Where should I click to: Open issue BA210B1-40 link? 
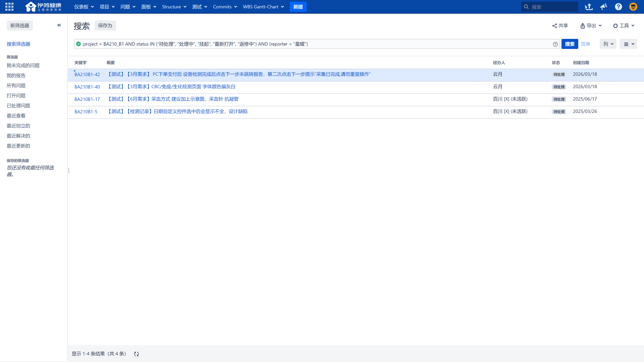coord(87,87)
